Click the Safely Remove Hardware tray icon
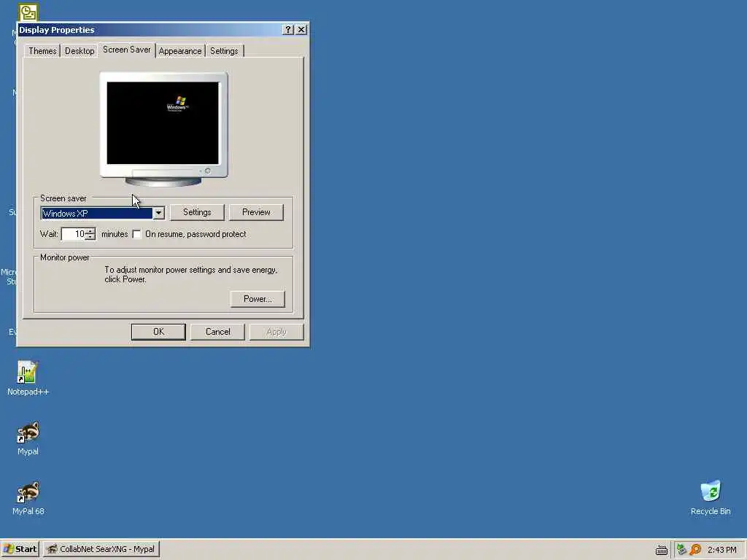The image size is (747, 560). tap(682, 550)
